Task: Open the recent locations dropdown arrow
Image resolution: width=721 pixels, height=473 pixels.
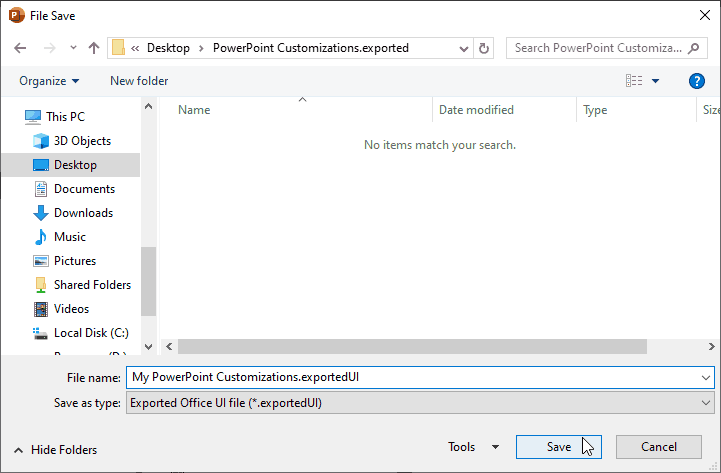Action: pyautogui.click(x=73, y=48)
